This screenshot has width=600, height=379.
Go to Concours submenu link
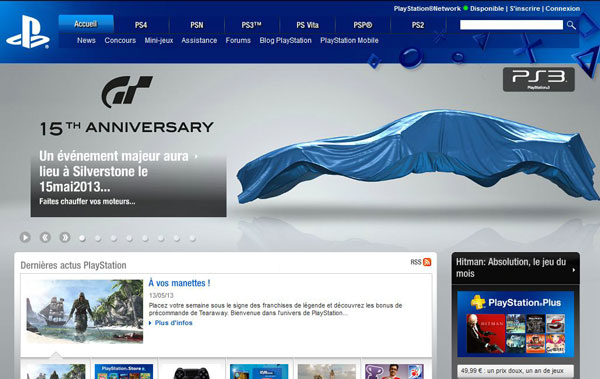pyautogui.click(x=120, y=41)
